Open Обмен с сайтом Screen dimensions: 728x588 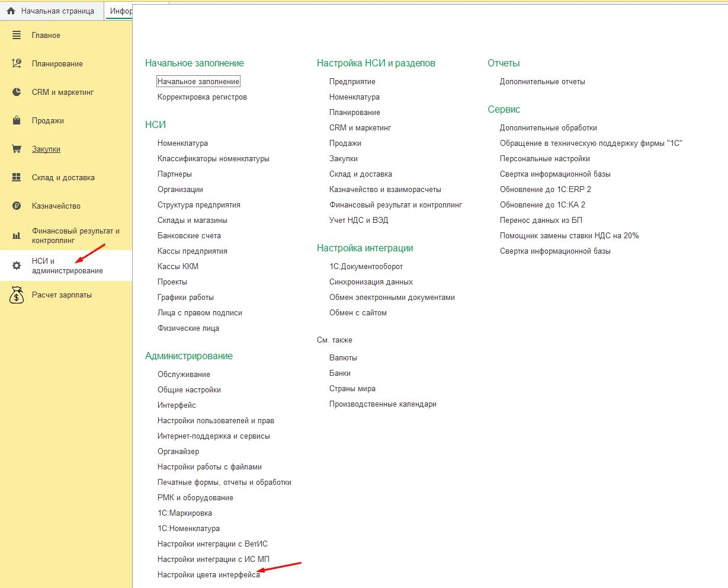pyautogui.click(x=358, y=313)
